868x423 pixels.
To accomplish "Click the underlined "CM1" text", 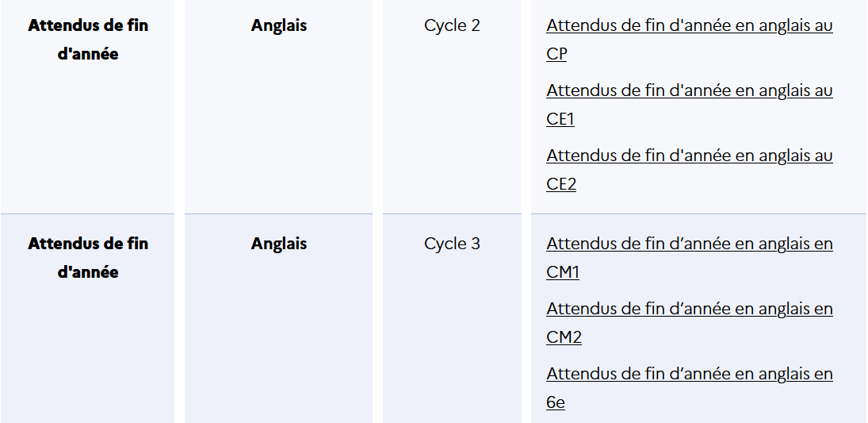I will (x=563, y=272).
